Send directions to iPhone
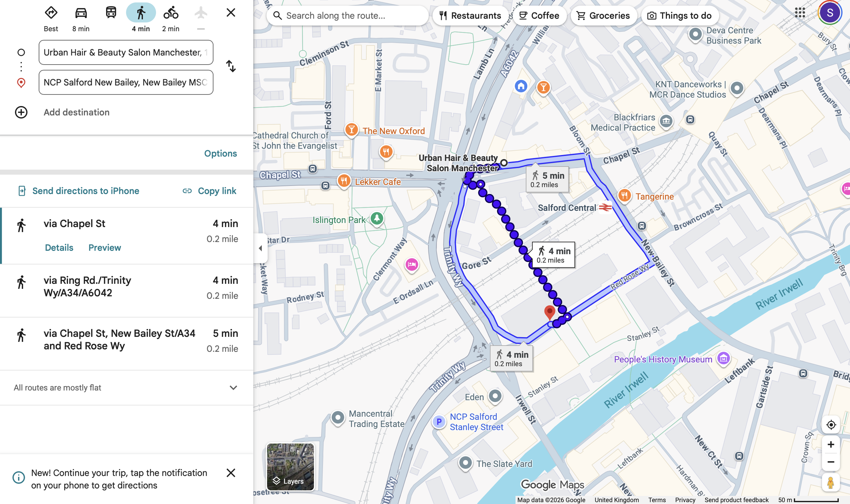 tap(79, 191)
